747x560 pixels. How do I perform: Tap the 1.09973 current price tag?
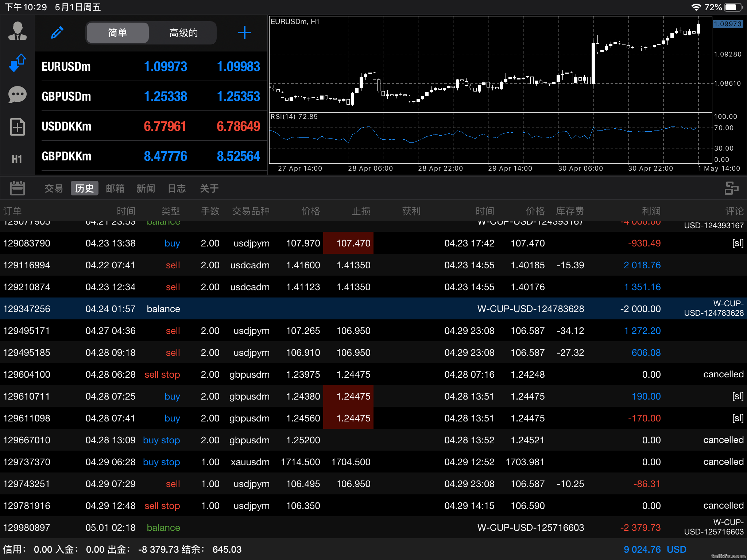728,24
